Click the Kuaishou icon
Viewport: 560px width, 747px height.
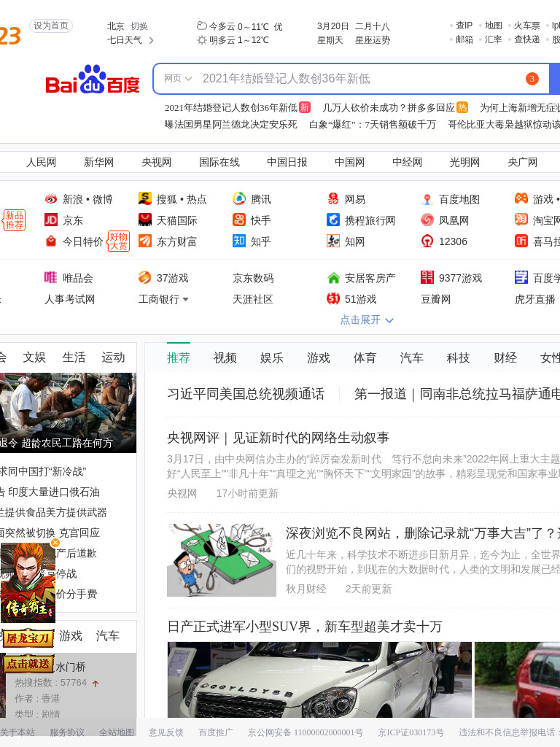[239, 220]
